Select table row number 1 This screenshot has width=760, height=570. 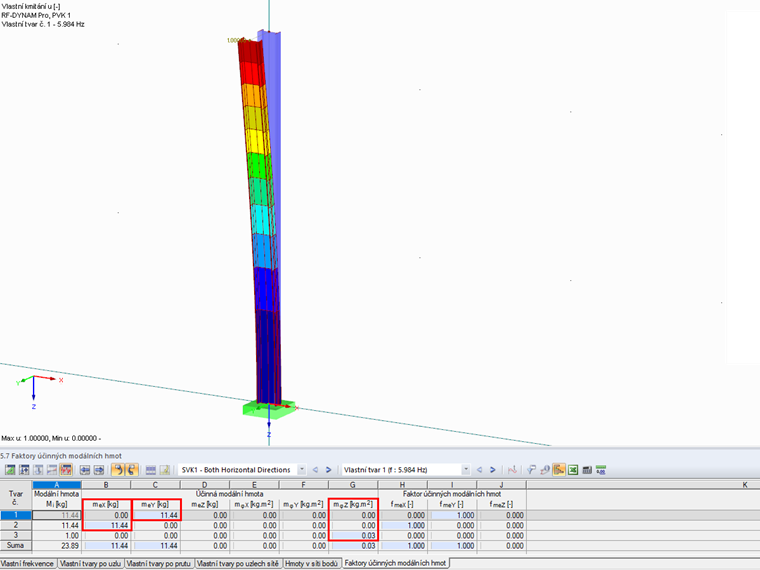coord(16,515)
